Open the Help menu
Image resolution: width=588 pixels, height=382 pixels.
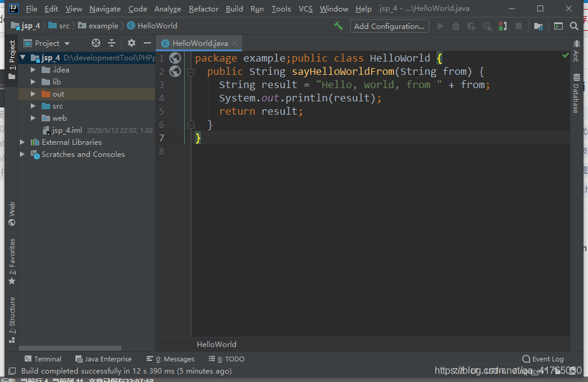click(363, 8)
